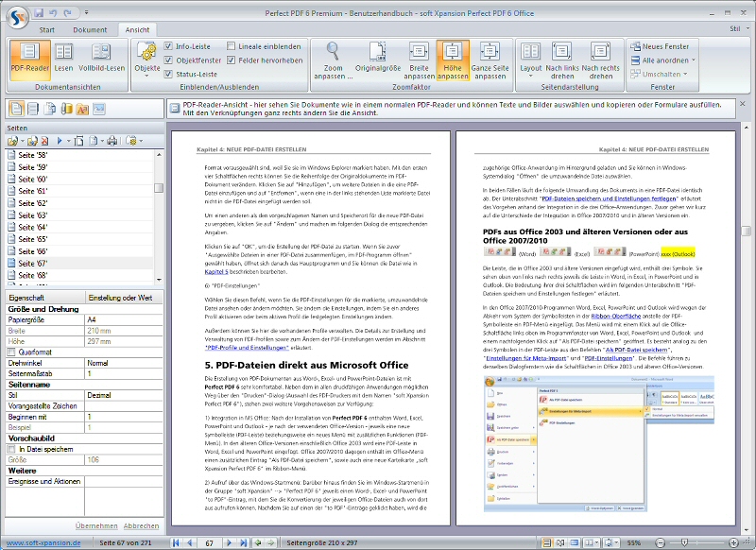
Task: Activate Vollbild-Lesen fullscreen reading
Action: (x=101, y=60)
